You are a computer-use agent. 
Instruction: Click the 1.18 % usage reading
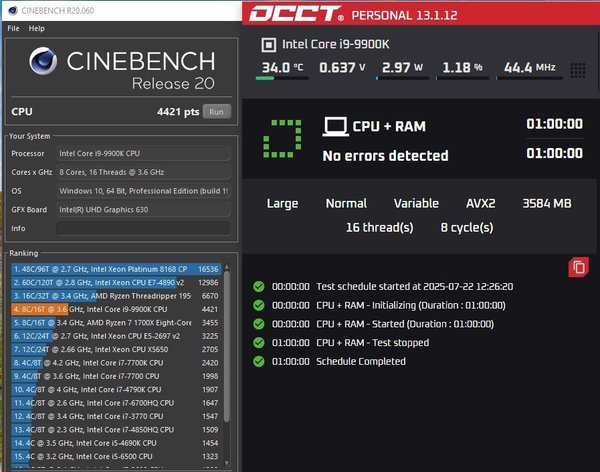coord(462,68)
